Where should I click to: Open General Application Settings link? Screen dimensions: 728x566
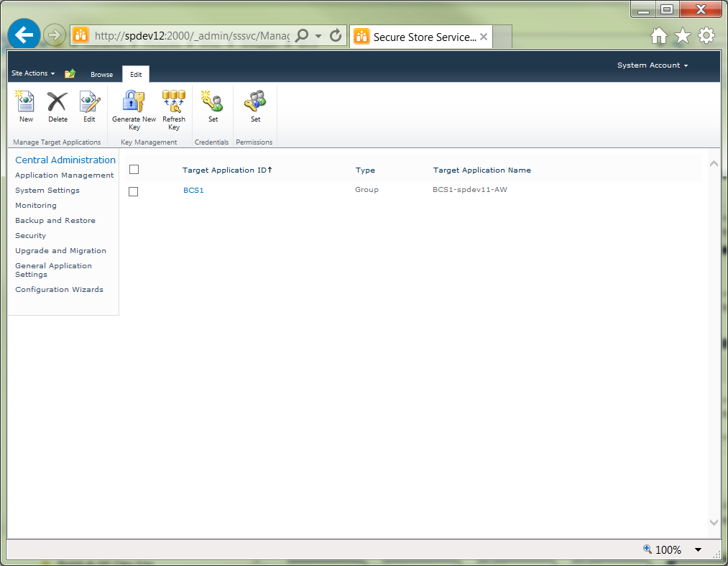click(x=53, y=270)
